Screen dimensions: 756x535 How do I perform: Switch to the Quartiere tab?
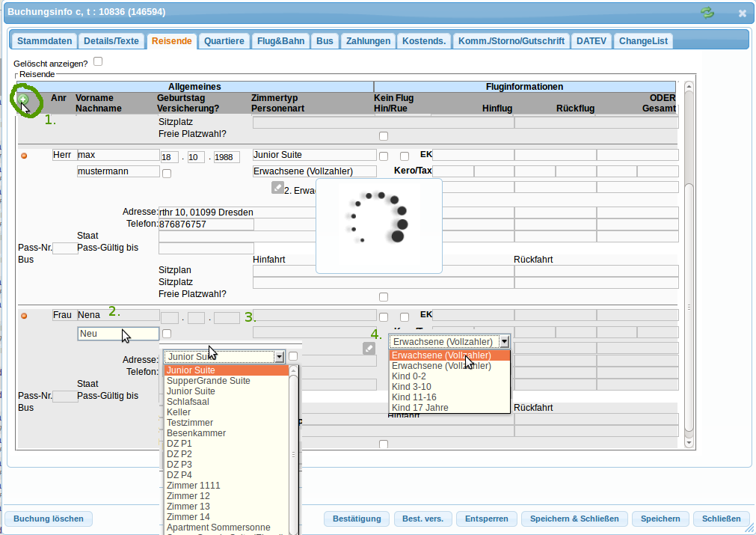[x=224, y=41]
